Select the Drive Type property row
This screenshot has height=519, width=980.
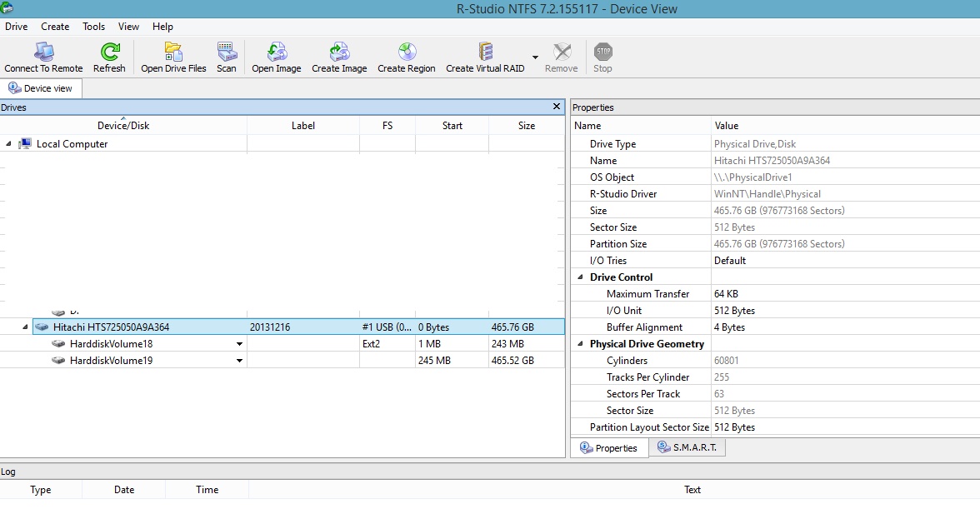775,143
